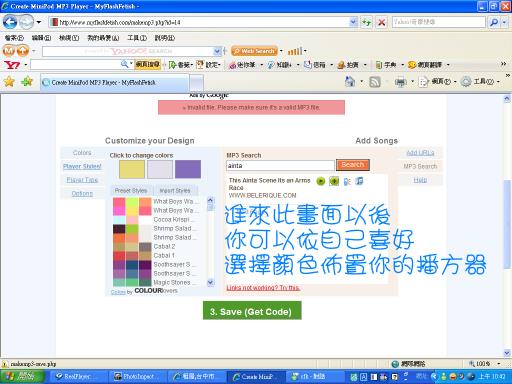Open the 檢視 View menu
Image resolution: width=512 pixels, height=384 pixels.
pos(69,38)
